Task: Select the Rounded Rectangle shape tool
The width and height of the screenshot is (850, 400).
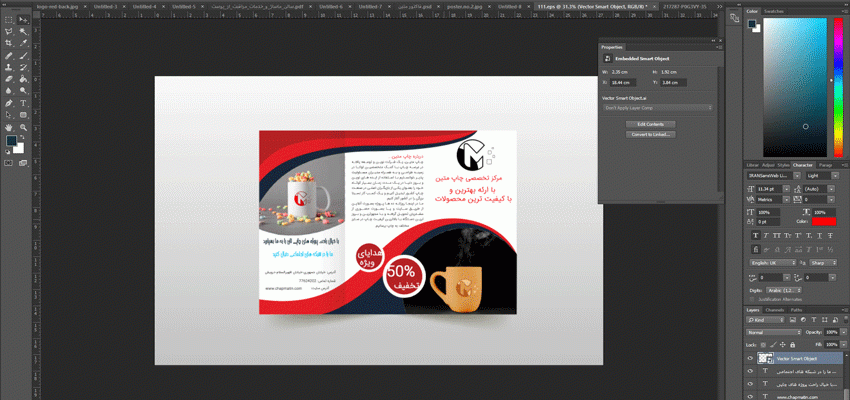Action: [x=23, y=115]
